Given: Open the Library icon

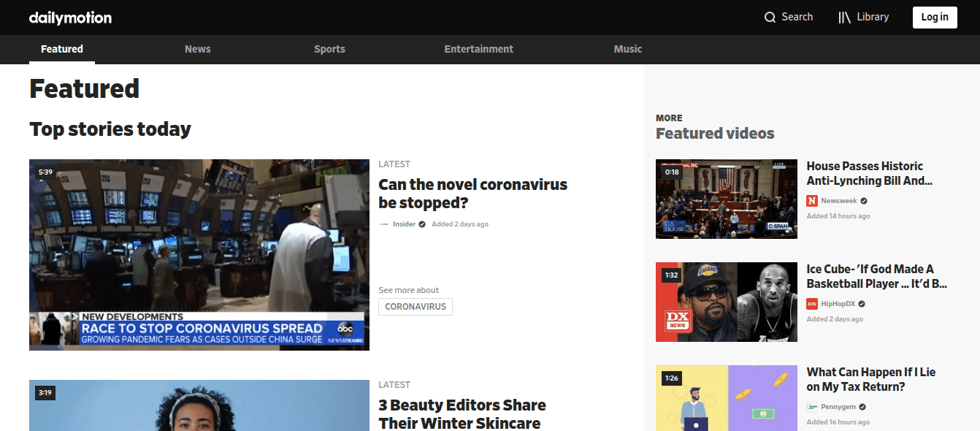Looking at the screenshot, I should coord(844,18).
